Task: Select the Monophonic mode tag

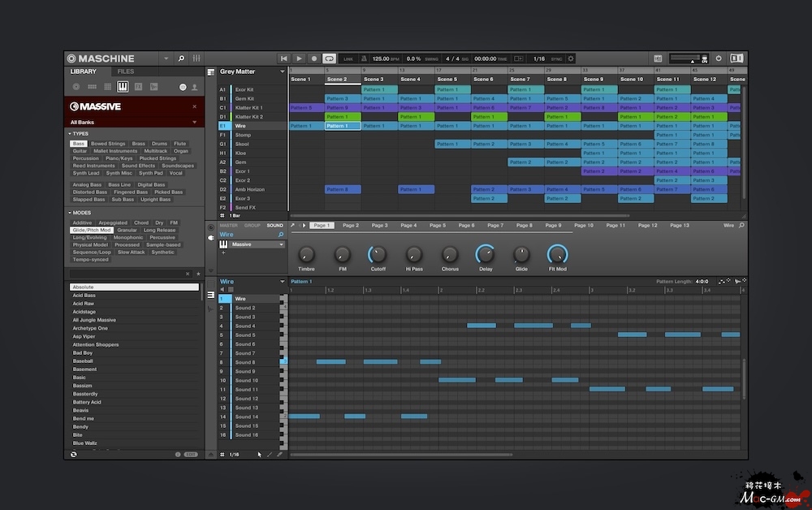Action: click(128, 237)
